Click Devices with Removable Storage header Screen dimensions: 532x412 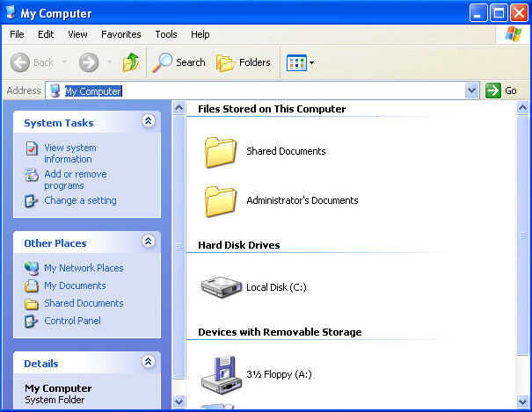pos(280,332)
